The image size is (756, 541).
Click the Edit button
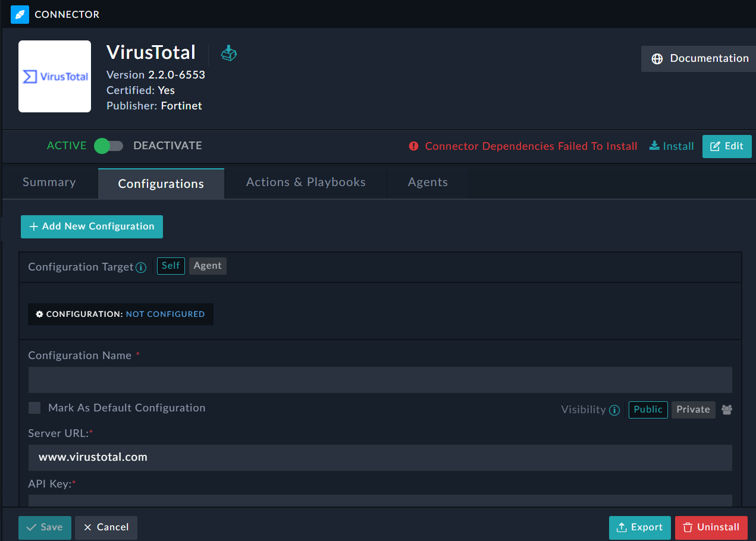tap(727, 146)
